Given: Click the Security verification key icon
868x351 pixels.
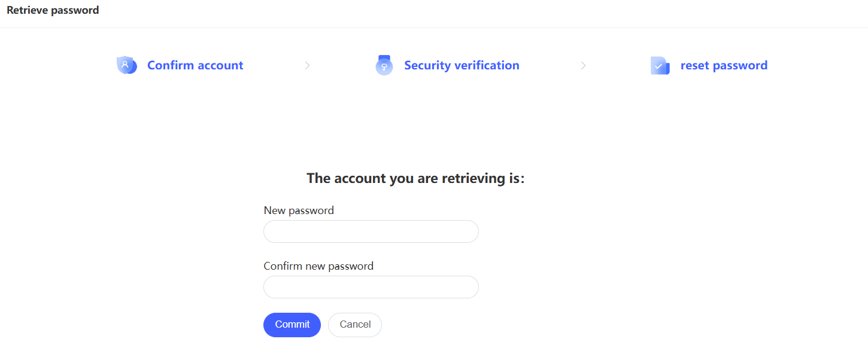Looking at the screenshot, I should click(x=384, y=65).
